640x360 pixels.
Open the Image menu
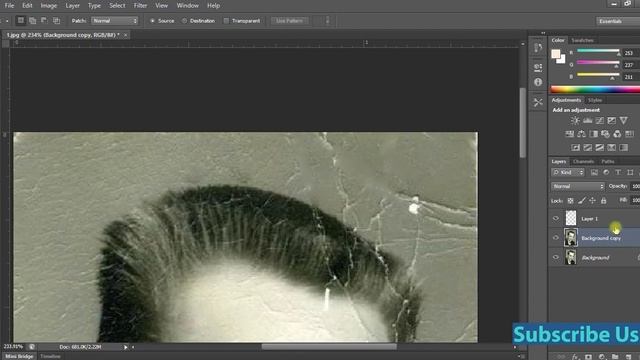(x=49, y=6)
